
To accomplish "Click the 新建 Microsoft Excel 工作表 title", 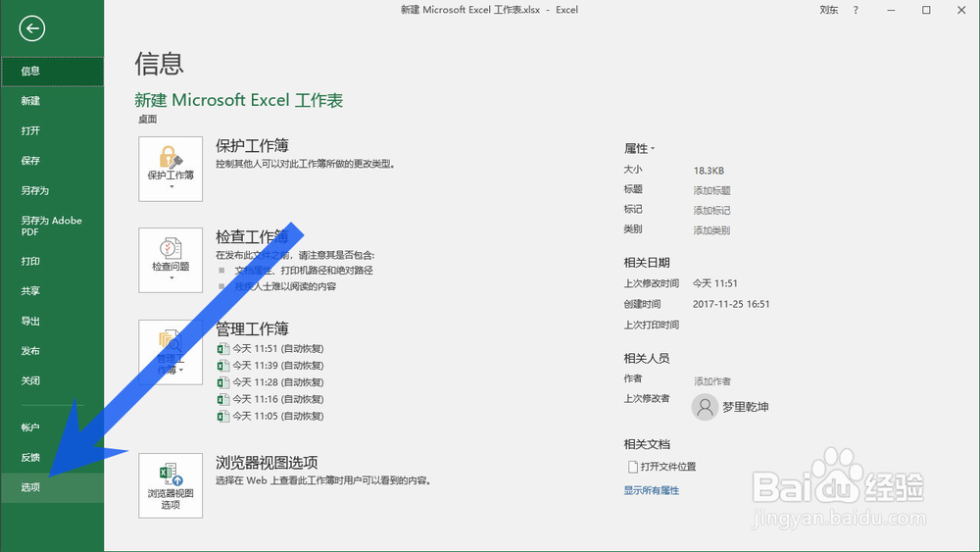I will 239,100.
